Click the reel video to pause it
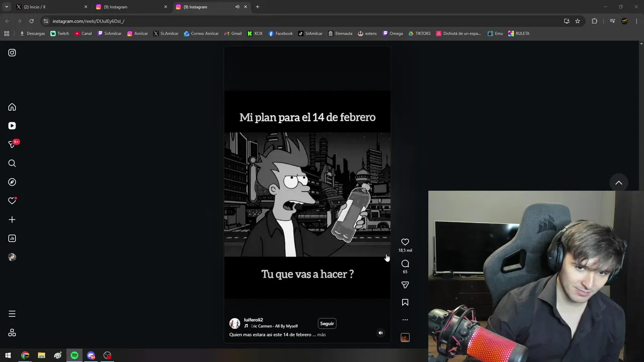The height and width of the screenshot is (362, 644). [307, 195]
